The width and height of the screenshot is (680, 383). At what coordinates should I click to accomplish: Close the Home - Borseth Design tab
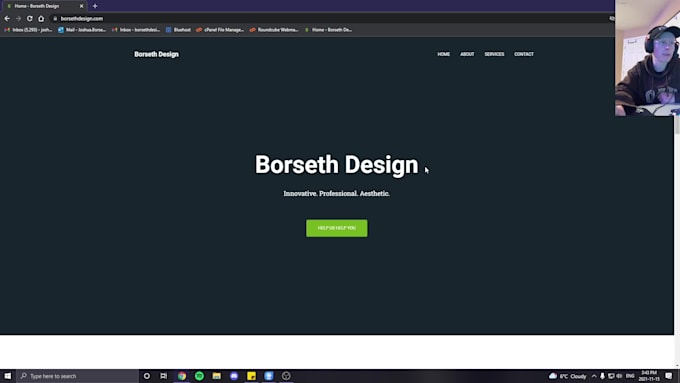click(x=81, y=6)
